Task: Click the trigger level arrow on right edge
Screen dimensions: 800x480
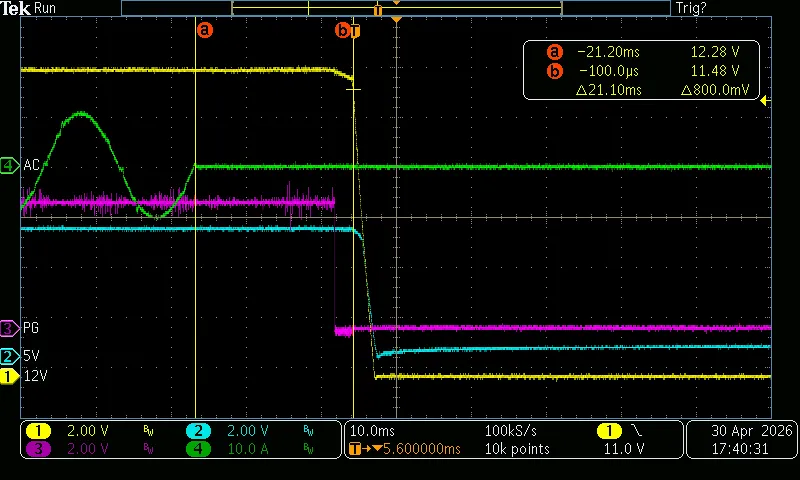Action: pyautogui.click(x=765, y=101)
